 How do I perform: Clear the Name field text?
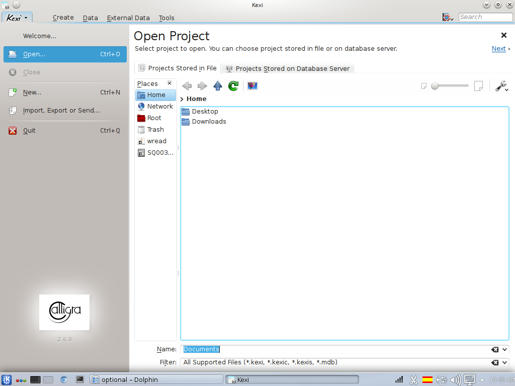coord(495,349)
